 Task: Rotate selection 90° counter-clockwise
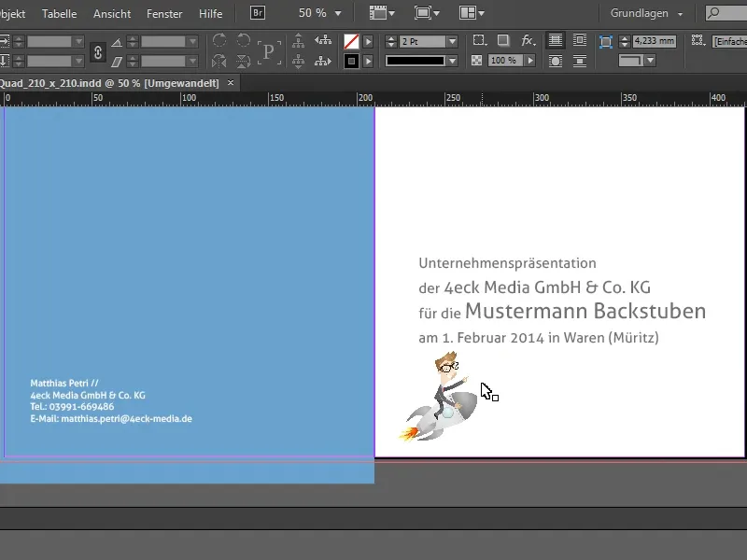(243, 40)
